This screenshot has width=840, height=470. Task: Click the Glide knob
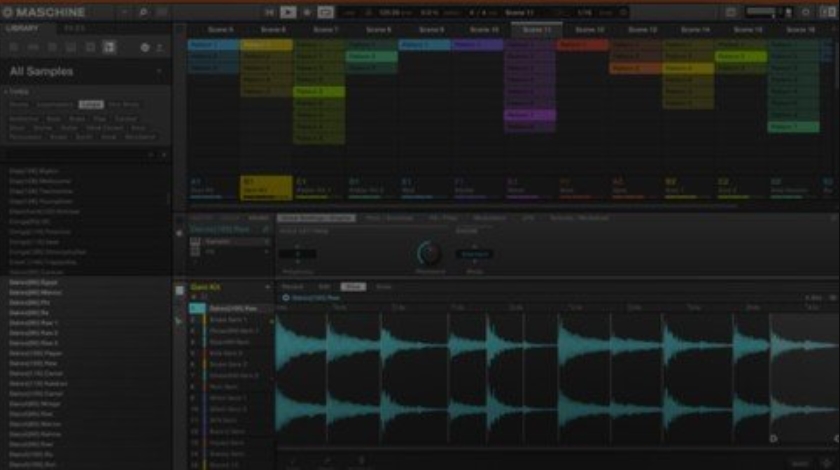point(429,253)
